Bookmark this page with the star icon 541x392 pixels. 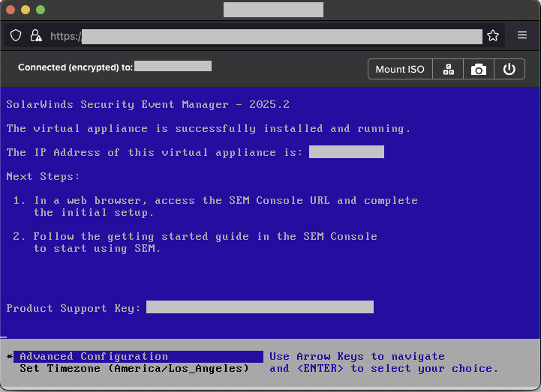[x=493, y=35]
